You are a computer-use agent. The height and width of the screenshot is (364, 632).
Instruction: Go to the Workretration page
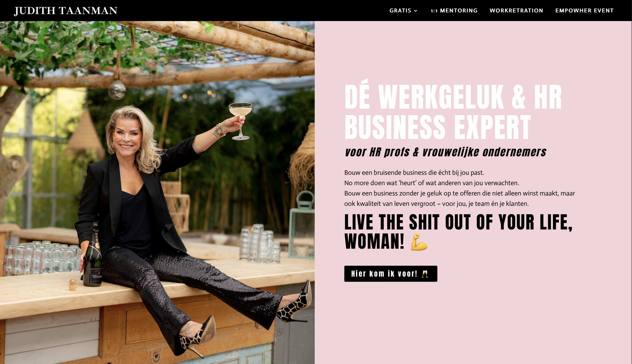click(x=516, y=11)
